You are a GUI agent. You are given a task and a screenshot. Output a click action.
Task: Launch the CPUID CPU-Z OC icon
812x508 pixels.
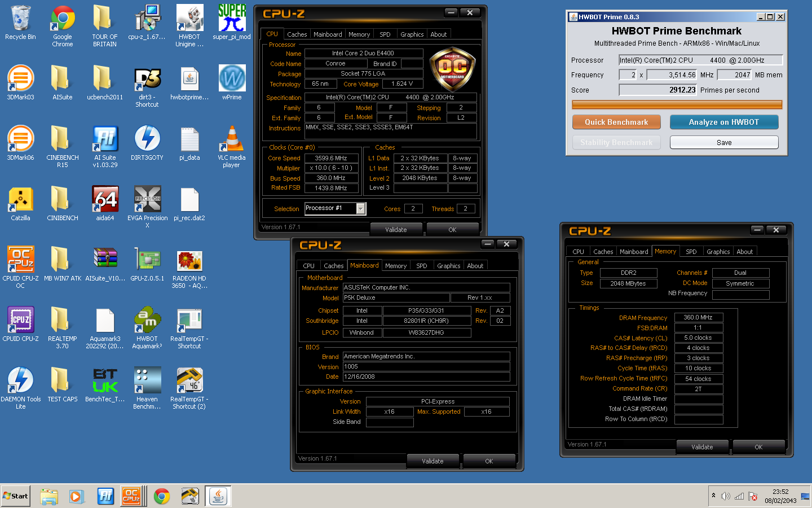pos(20,267)
